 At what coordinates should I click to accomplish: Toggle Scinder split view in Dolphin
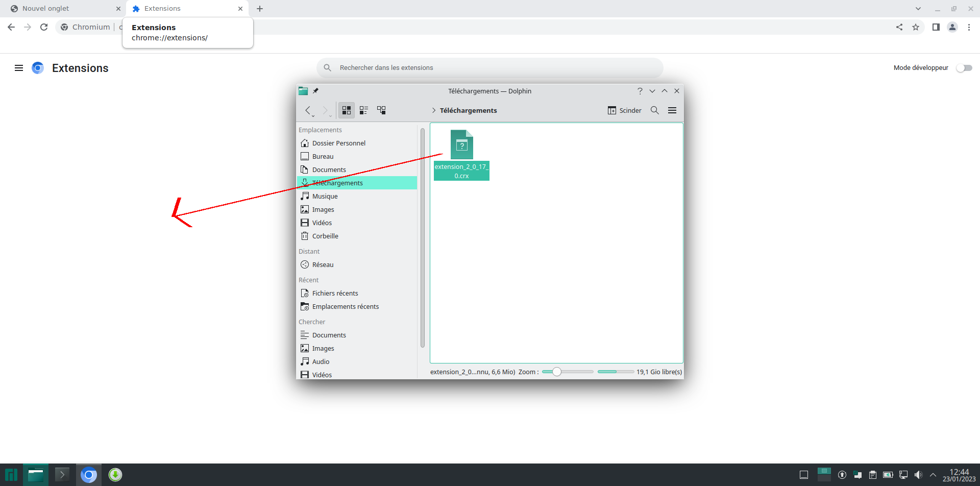click(625, 110)
